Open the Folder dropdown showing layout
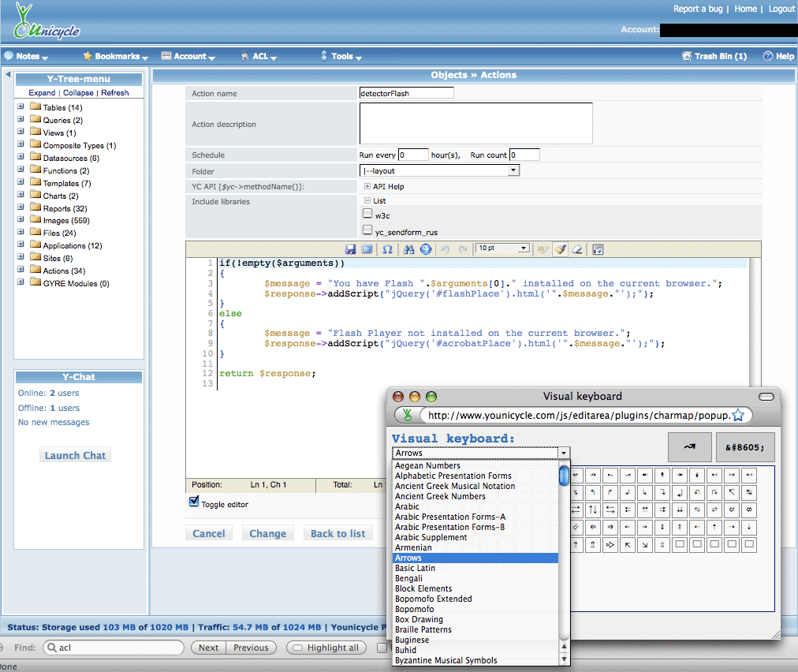The image size is (798, 672). pos(439,170)
